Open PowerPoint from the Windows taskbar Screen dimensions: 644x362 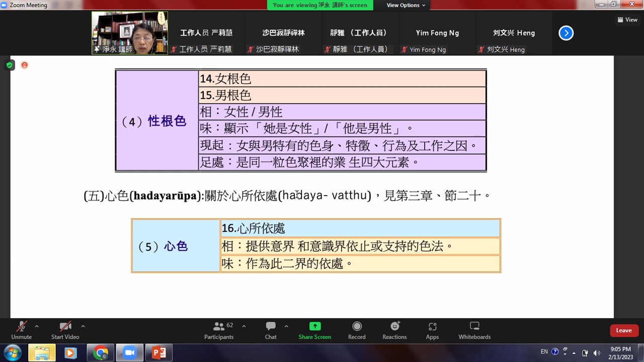point(159,352)
